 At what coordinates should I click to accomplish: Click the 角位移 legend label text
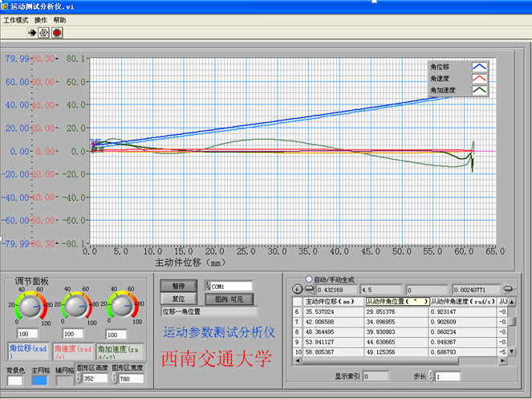pyautogui.click(x=440, y=67)
